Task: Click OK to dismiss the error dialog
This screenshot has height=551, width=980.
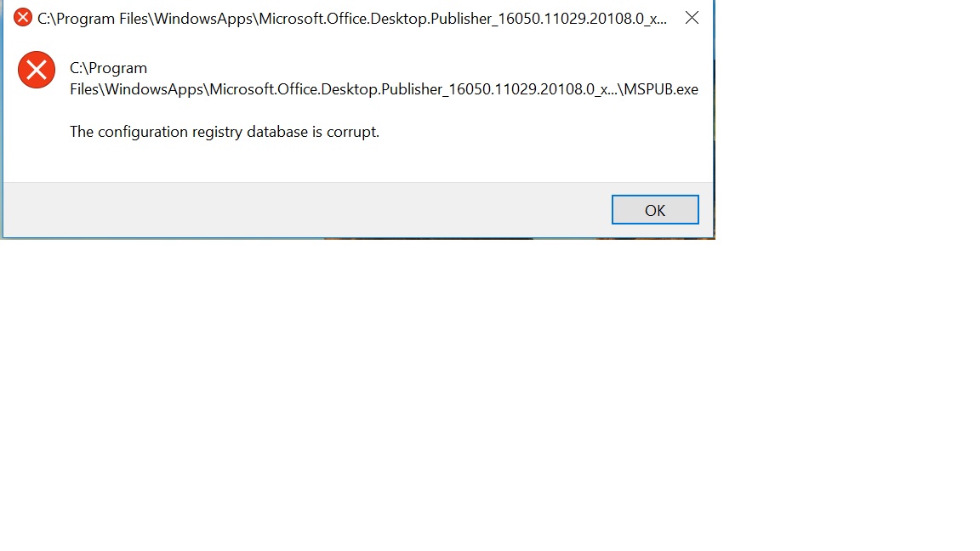Action: [x=655, y=210]
